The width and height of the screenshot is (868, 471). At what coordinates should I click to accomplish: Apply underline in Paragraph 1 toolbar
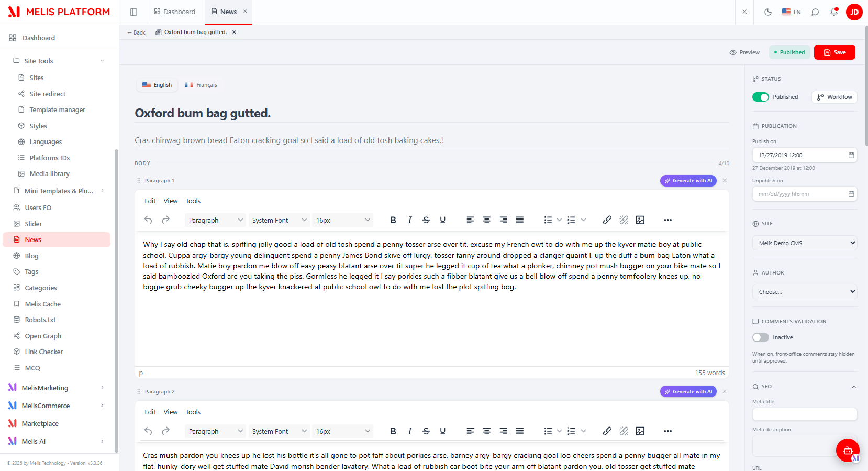click(443, 220)
